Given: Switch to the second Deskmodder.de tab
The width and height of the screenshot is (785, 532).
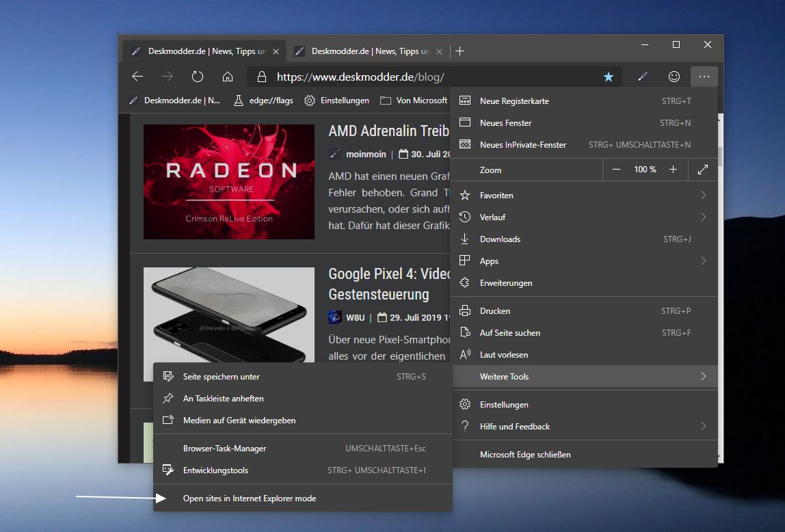Looking at the screenshot, I should (x=368, y=51).
